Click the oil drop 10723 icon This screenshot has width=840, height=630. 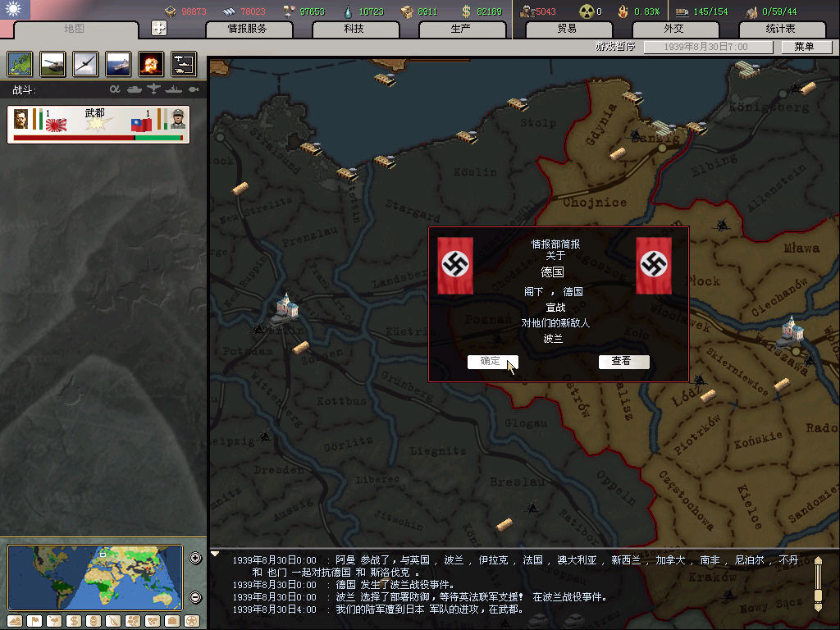click(348, 11)
